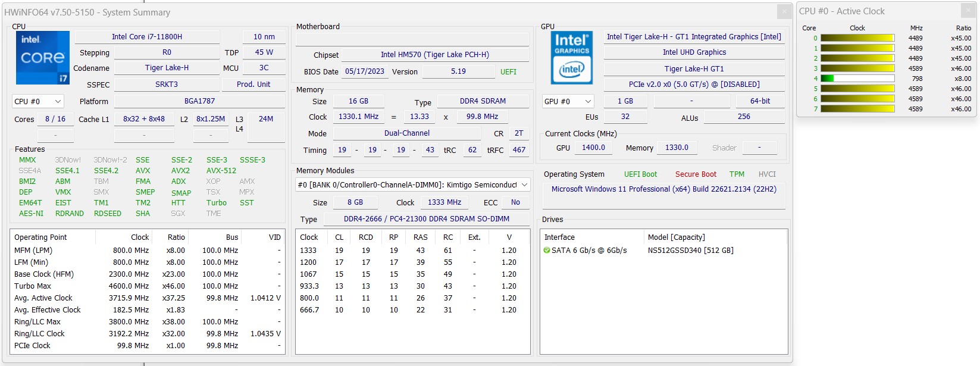Click the Intel Tiger Lake-H GT1 GPU name

click(x=694, y=37)
